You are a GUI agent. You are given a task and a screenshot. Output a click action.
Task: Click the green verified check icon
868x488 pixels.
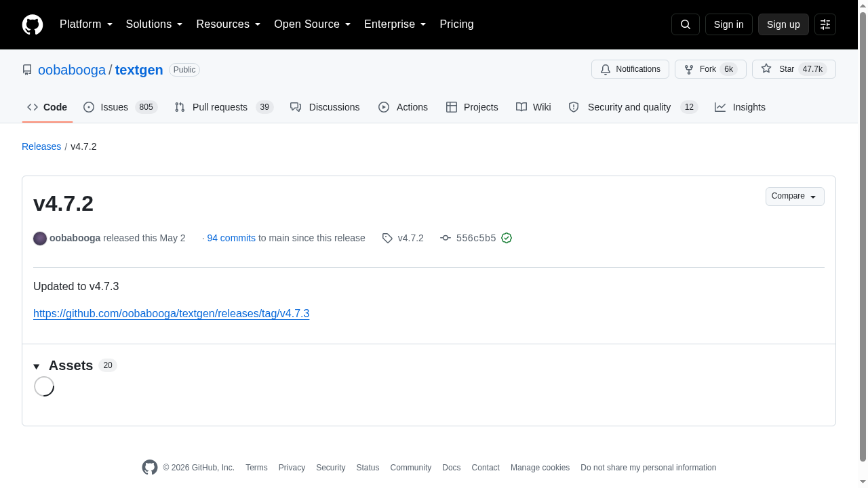507,238
